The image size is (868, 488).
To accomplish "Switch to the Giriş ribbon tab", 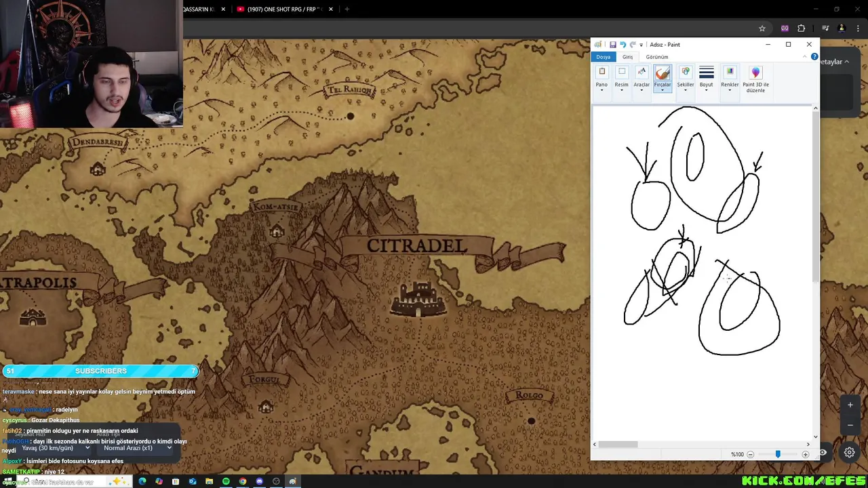I will coord(628,57).
